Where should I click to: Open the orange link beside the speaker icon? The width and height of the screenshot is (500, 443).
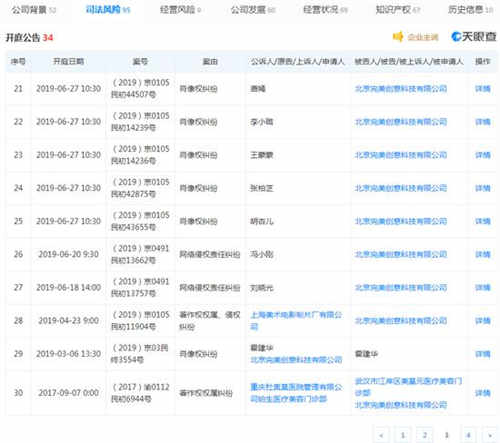(423, 37)
